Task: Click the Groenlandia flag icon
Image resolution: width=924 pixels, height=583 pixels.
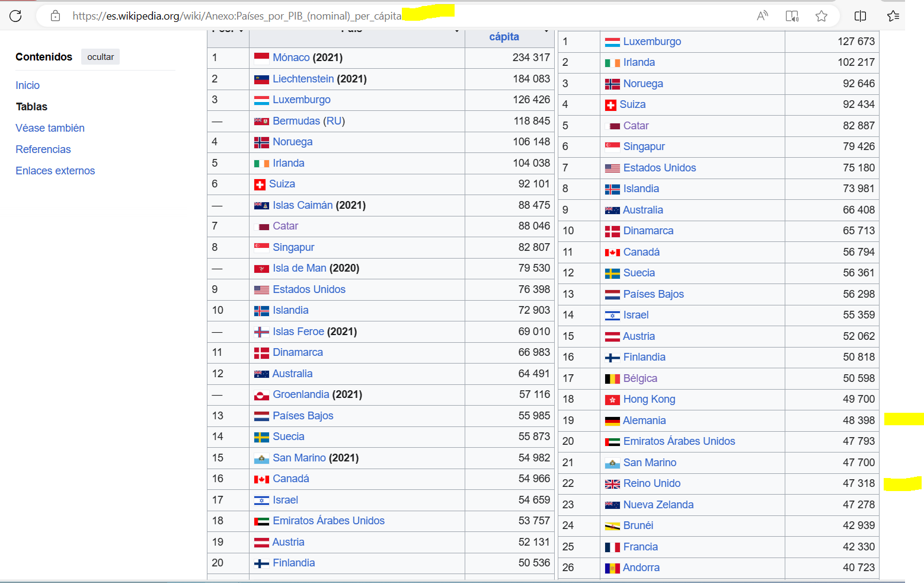Action: click(x=261, y=395)
